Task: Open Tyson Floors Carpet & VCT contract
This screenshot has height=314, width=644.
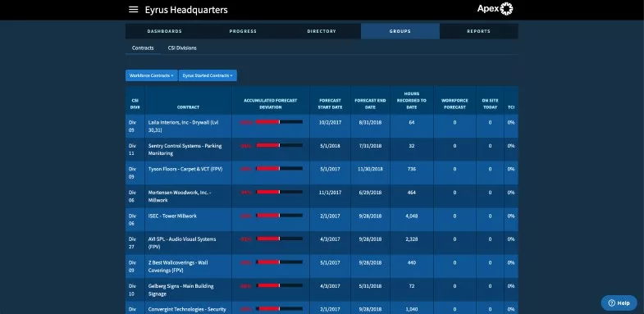Action: click(x=185, y=169)
